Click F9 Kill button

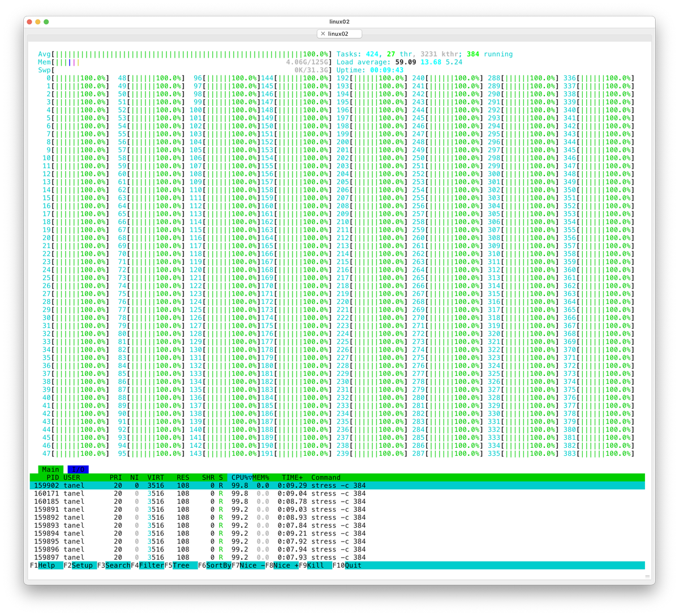click(315, 566)
